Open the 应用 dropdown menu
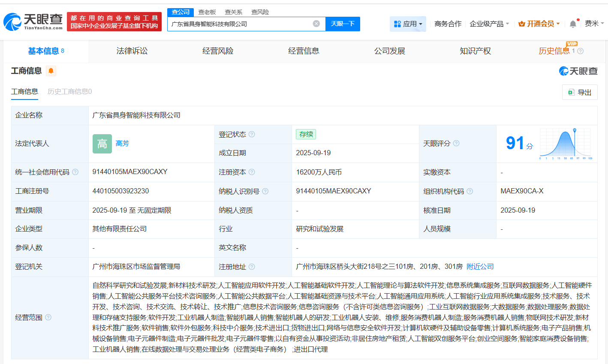608x364 pixels. coord(408,24)
